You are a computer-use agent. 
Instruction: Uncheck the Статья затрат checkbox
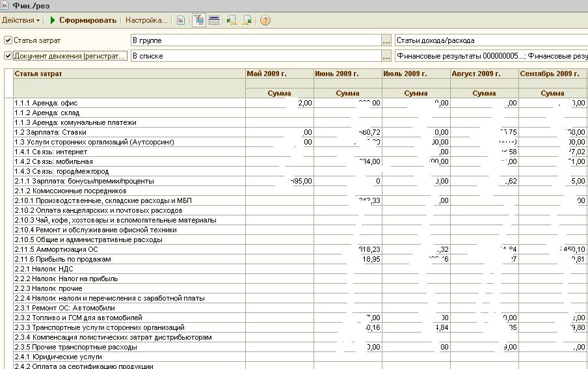(x=8, y=40)
